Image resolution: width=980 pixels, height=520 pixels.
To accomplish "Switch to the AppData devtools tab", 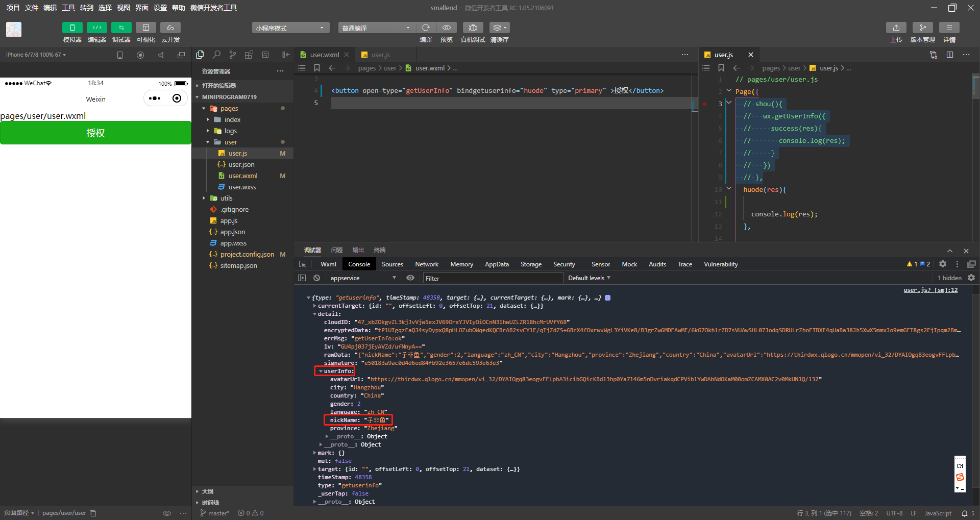I will [x=497, y=264].
